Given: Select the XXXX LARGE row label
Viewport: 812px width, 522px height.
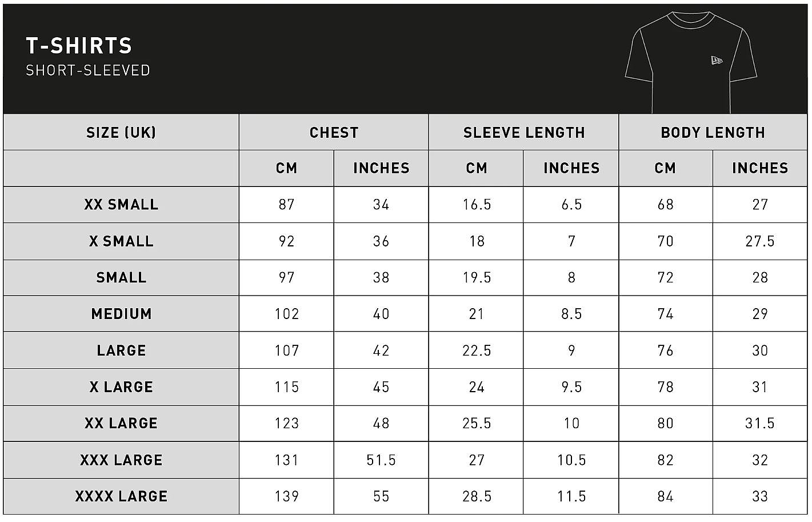Looking at the screenshot, I should click(121, 496).
